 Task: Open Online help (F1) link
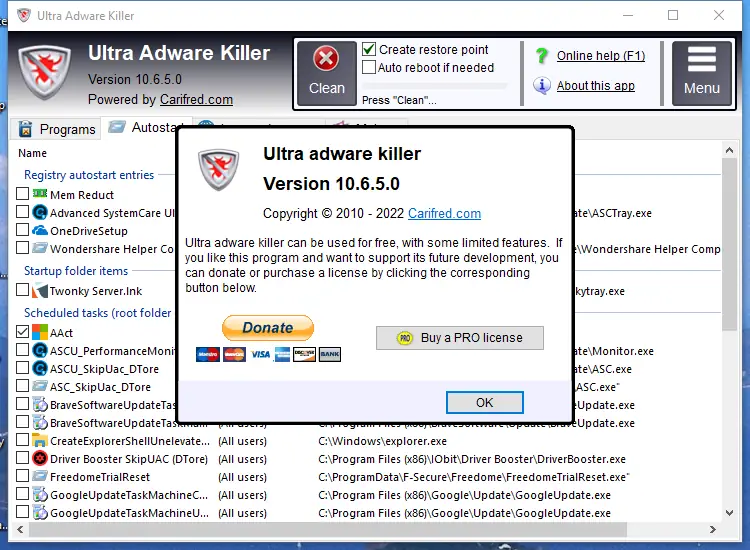coord(601,56)
